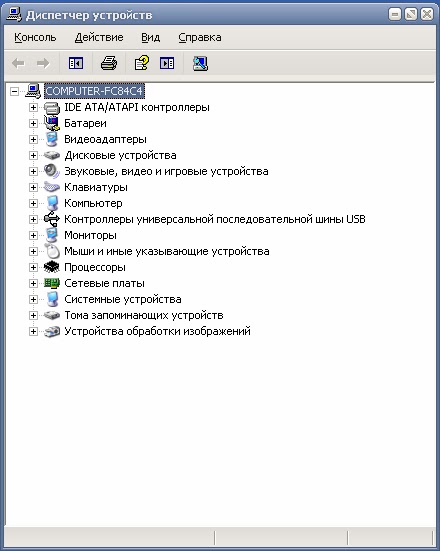Open the Действие menu
The width and height of the screenshot is (440, 551).
coord(99,37)
